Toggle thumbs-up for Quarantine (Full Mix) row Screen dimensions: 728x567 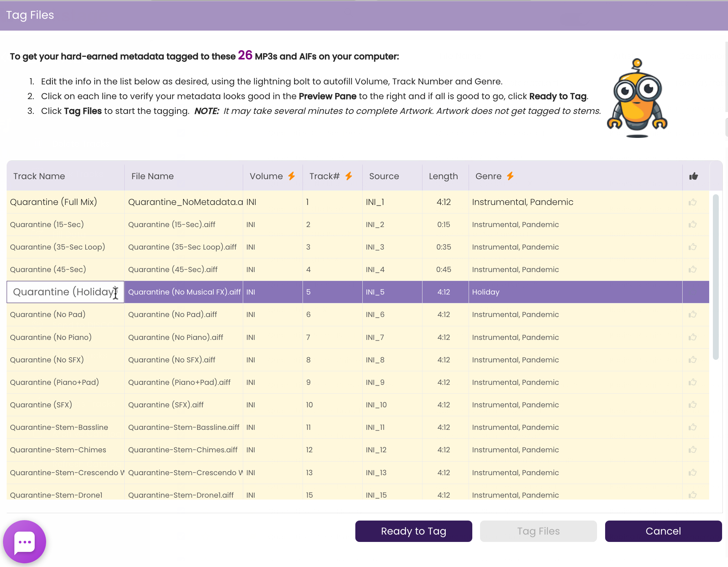coord(693,202)
